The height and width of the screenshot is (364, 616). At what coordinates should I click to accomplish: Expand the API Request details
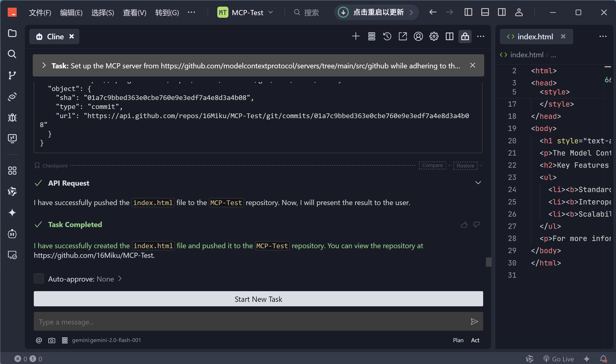478,183
